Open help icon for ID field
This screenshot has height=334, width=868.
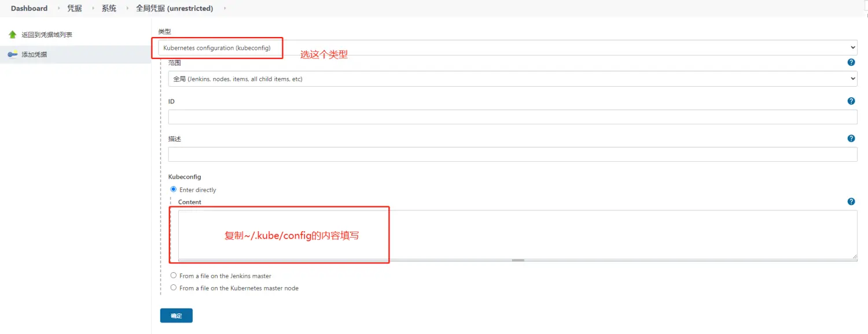coord(851,101)
